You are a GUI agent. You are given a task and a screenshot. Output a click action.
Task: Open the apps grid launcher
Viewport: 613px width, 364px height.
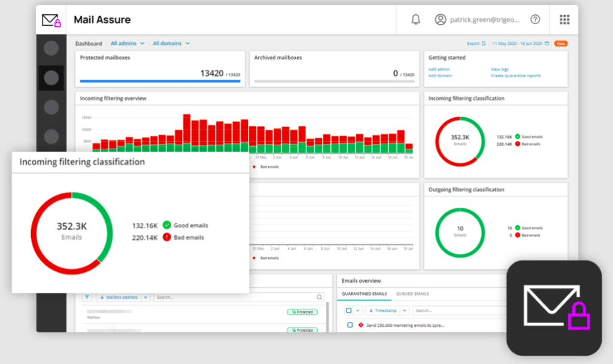(565, 20)
